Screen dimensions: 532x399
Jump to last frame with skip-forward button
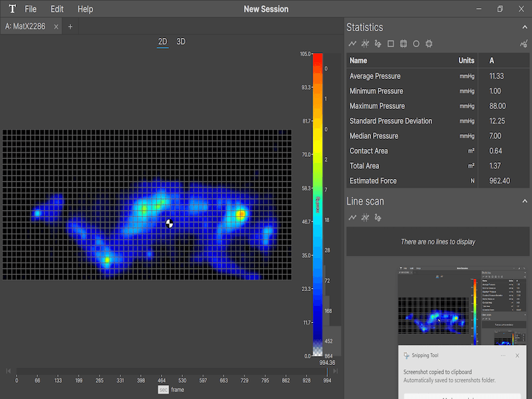pyautogui.click(x=335, y=371)
